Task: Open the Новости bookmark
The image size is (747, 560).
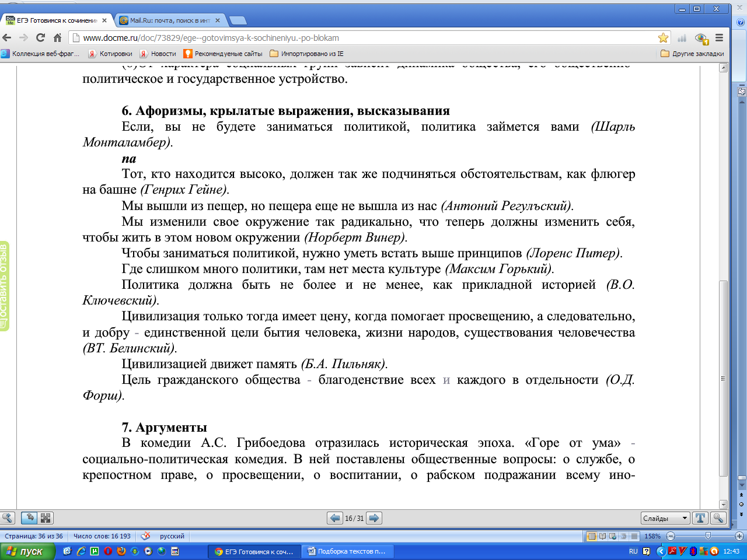Action: (x=158, y=54)
